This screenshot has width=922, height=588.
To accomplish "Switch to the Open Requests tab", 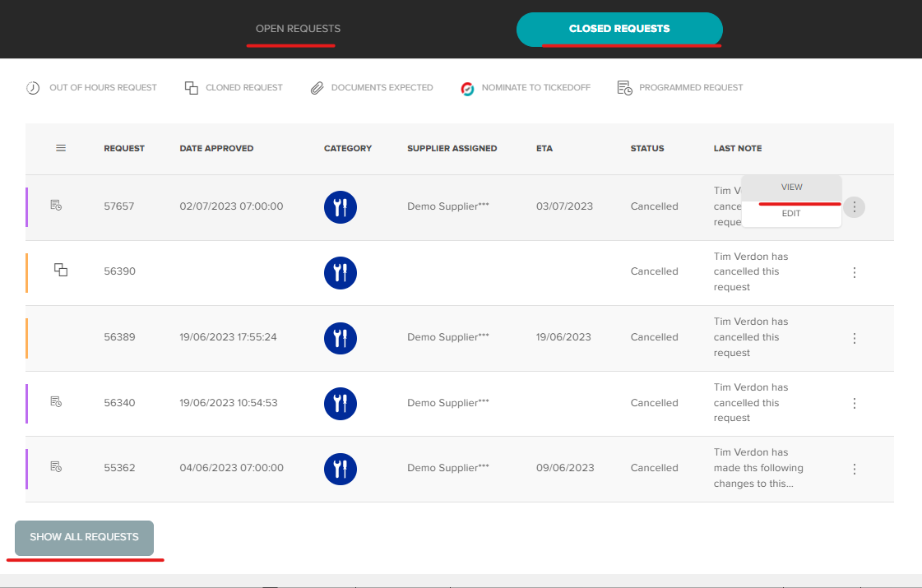I will click(298, 29).
